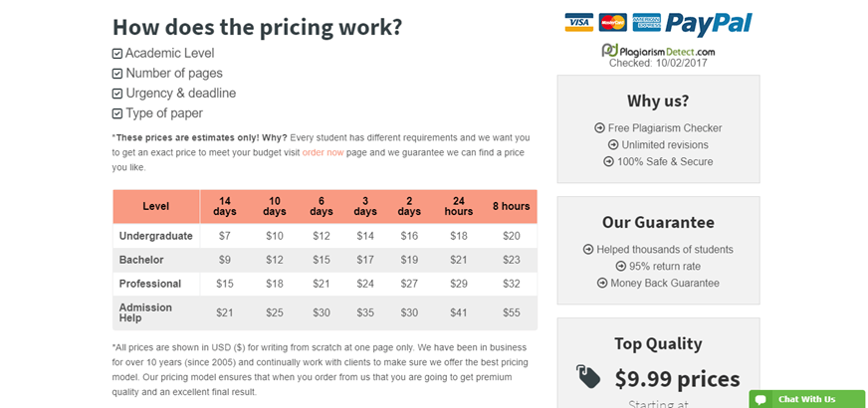This screenshot has width=868, height=408.
Task: Follow the order now link
Action: [x=323, y=152]
